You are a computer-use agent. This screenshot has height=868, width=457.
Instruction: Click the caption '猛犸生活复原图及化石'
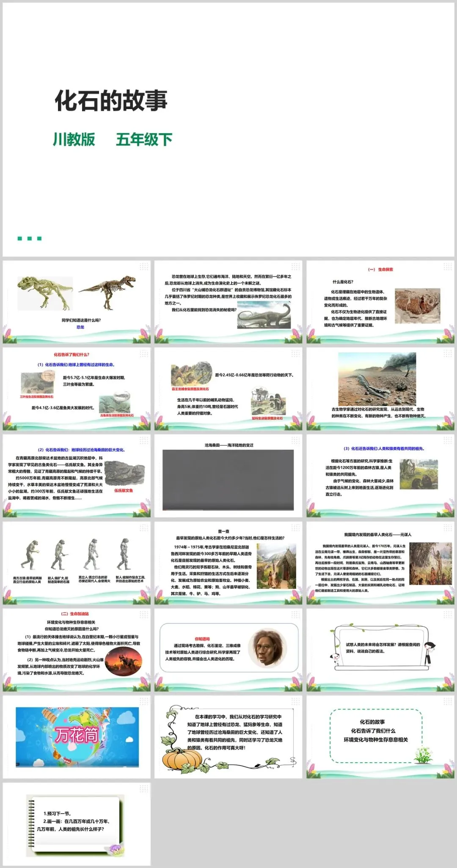tap(267, 418)
